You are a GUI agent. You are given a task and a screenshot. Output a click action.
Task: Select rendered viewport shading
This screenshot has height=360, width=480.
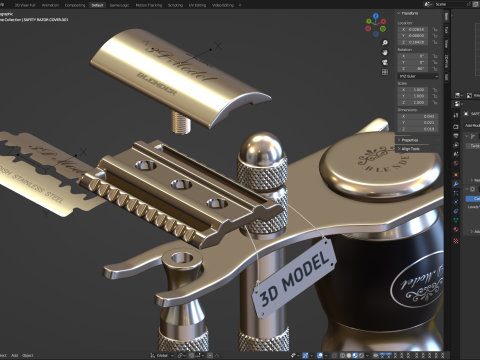click(x=361, y=355)
